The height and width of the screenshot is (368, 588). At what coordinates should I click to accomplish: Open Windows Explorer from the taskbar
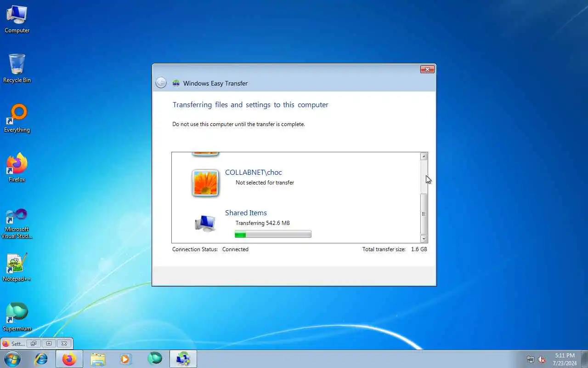click(98, 359)
